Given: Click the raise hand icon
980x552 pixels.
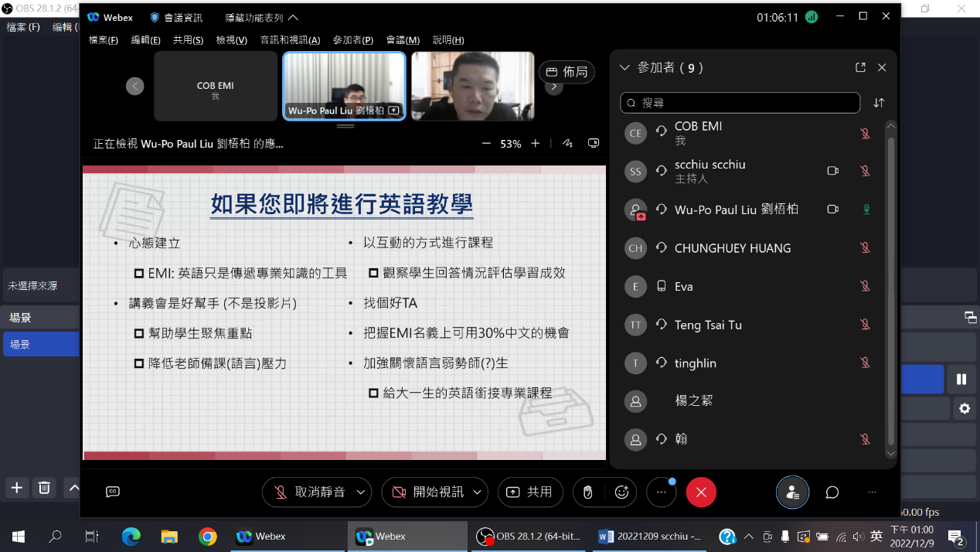Looking at the screenshot, I should point(588,492).
